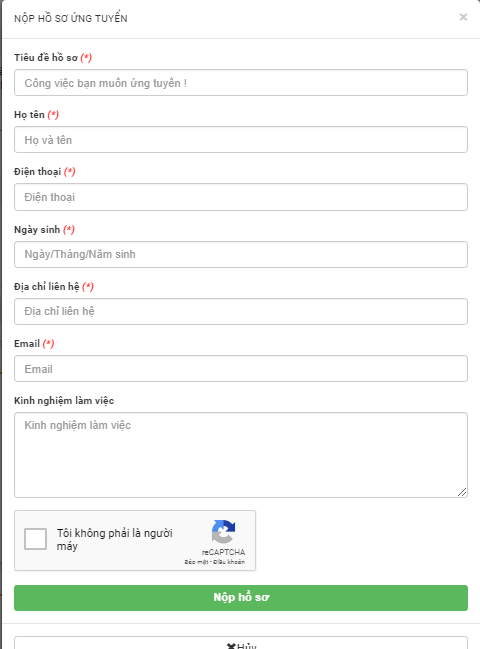Click into the Họ và tên field
This screenshot has height=649, width=480.
[x=241, y=140]
